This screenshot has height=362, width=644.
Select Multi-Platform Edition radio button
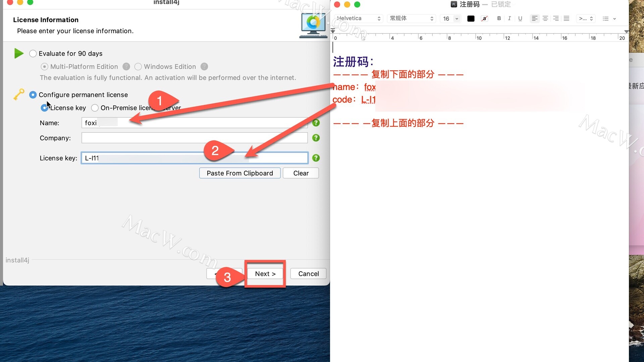(x=44, y=67)
